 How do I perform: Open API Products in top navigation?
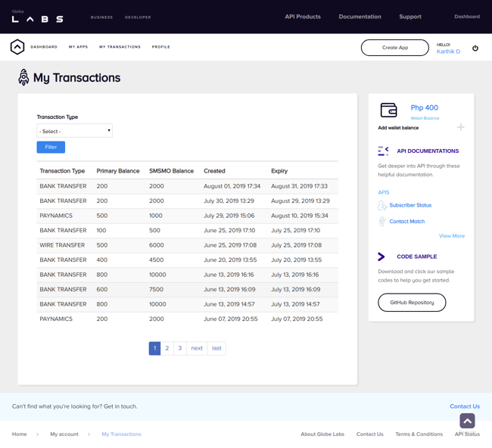(303, 17)
